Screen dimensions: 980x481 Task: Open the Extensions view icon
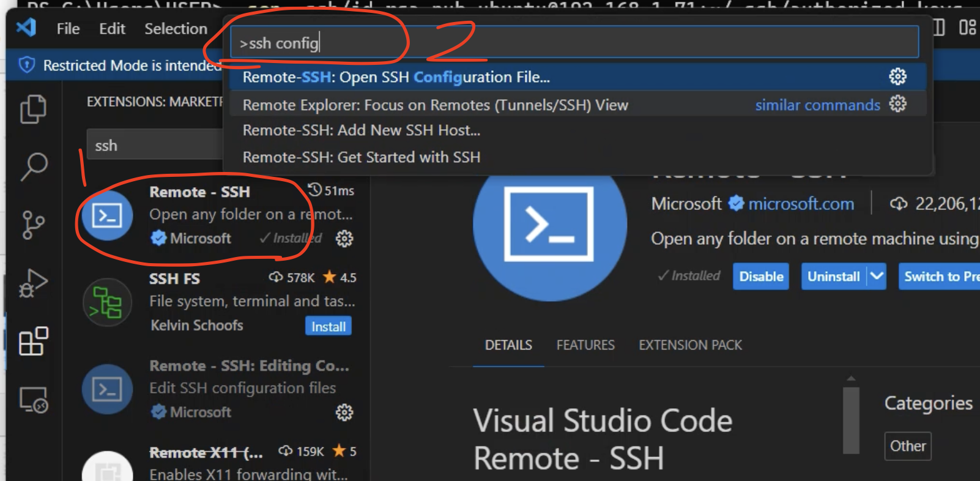click(33, 341)
